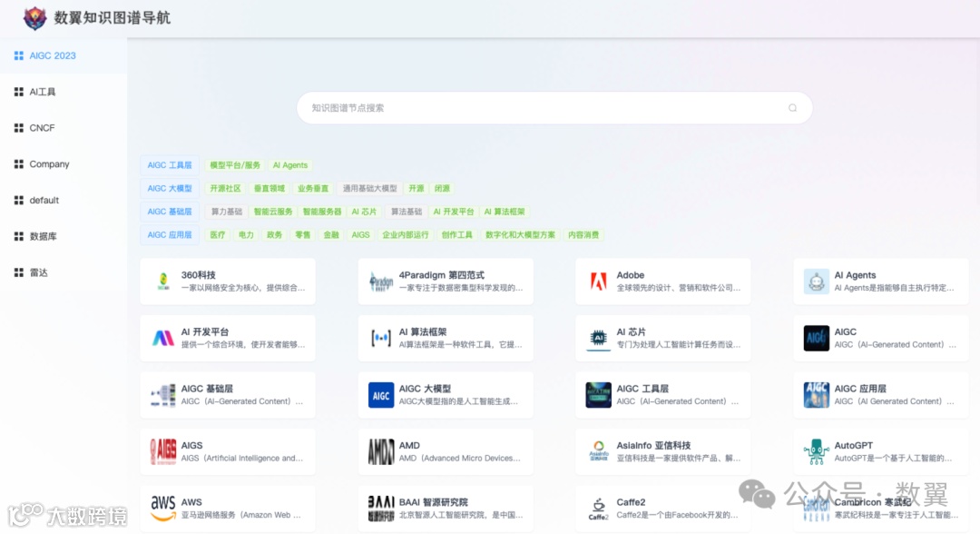Click the AIGC 工具层 card icon
This screenshot has width=980, height=534.
[598, 395]
